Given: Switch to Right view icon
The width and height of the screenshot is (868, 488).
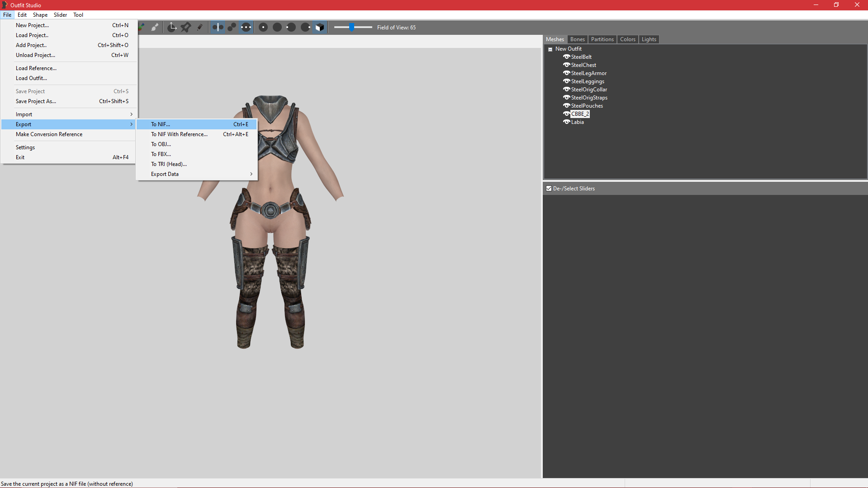Looking at the screenshot, I should [305, 28].
